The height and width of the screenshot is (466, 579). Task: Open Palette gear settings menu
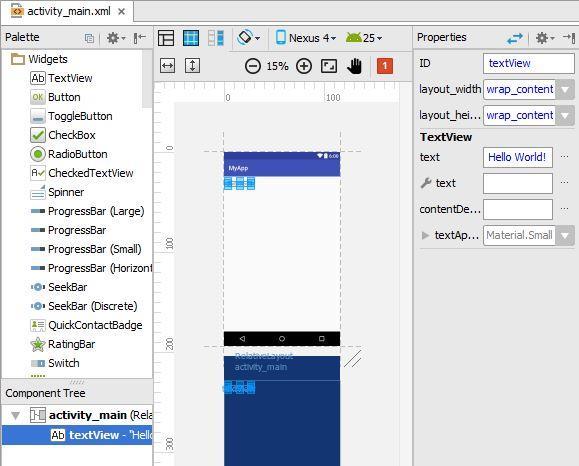pos(116,38)
